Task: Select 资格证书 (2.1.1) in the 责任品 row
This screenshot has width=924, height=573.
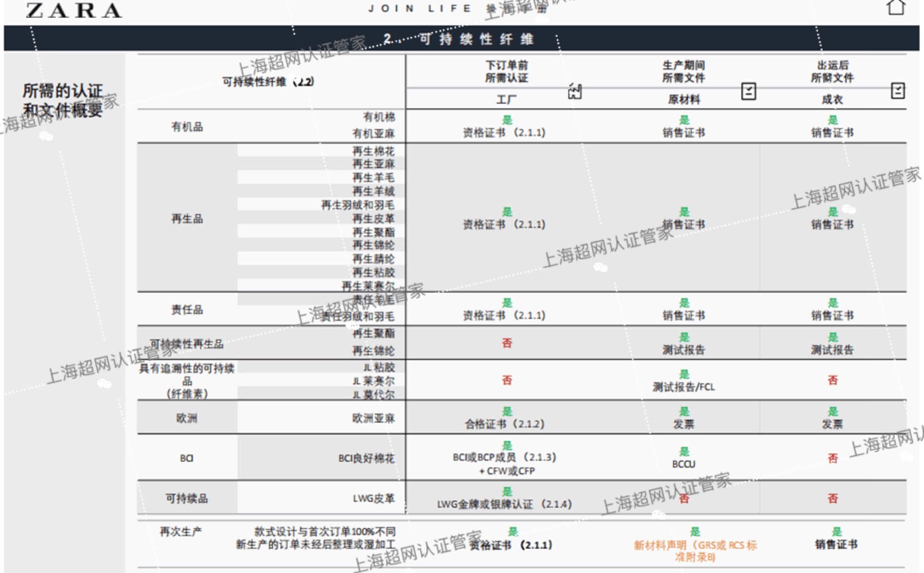Action: click(x=504, y=316)
